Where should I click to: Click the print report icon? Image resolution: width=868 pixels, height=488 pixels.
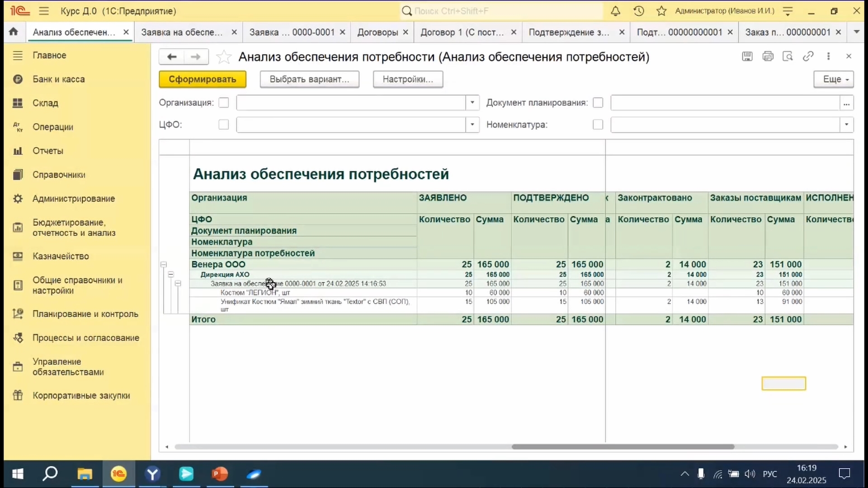click(768, 56)
